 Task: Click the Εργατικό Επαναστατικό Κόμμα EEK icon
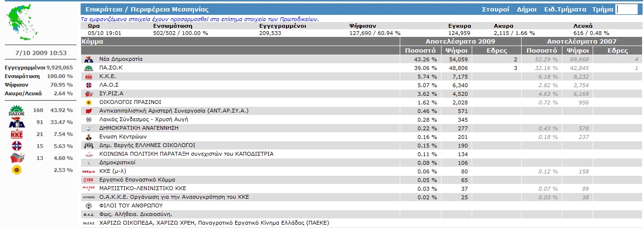[x=88, y=180]
